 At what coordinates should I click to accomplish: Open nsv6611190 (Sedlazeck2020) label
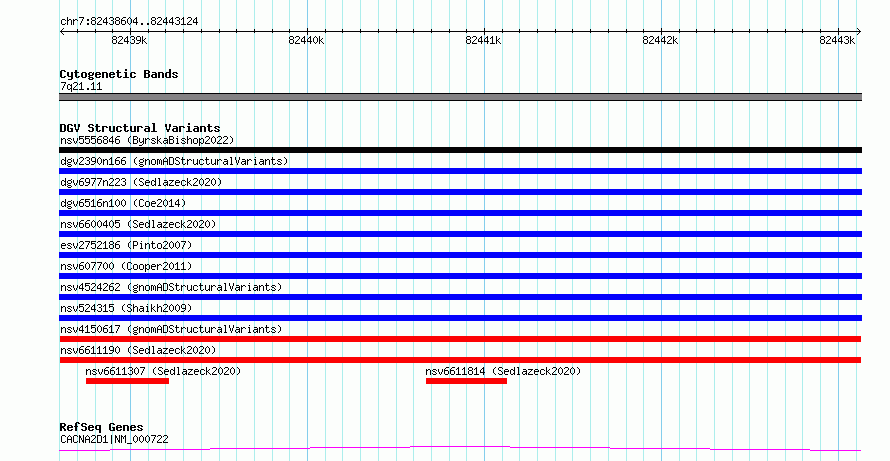138,350
